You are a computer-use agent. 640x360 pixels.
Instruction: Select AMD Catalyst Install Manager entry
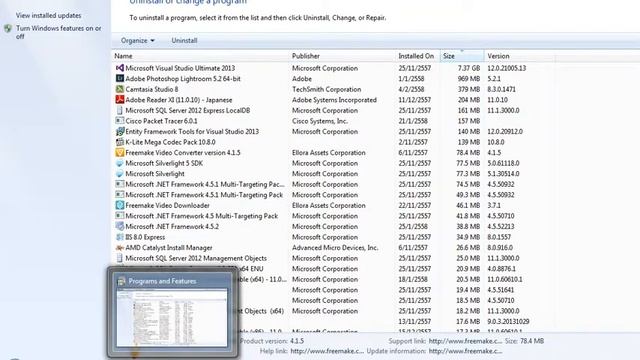coord(169,248)
